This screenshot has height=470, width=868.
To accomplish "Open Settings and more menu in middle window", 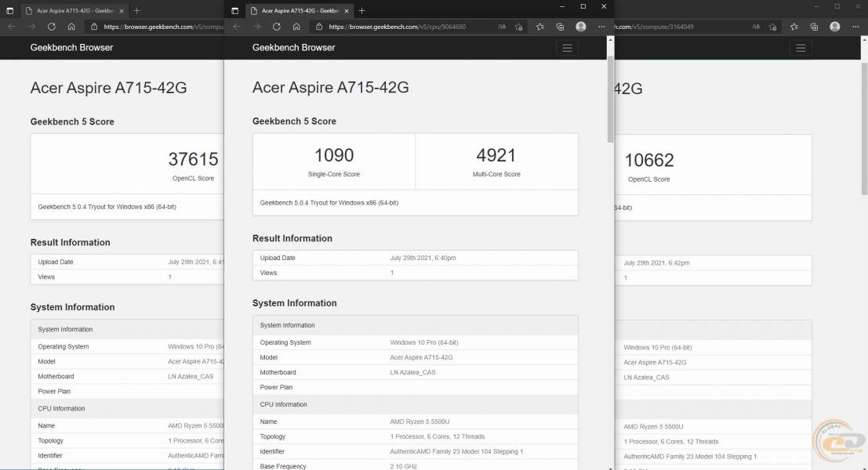I will coord(601,27).
